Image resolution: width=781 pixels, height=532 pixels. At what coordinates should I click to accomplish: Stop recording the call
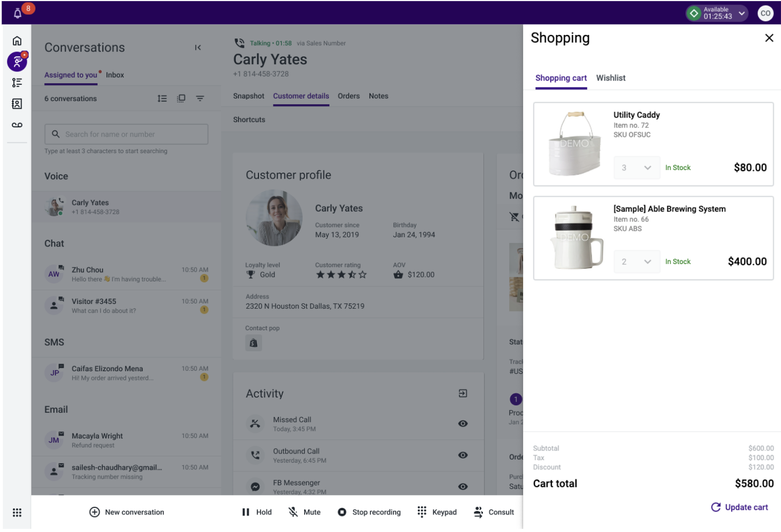click(x=369, y=512)
